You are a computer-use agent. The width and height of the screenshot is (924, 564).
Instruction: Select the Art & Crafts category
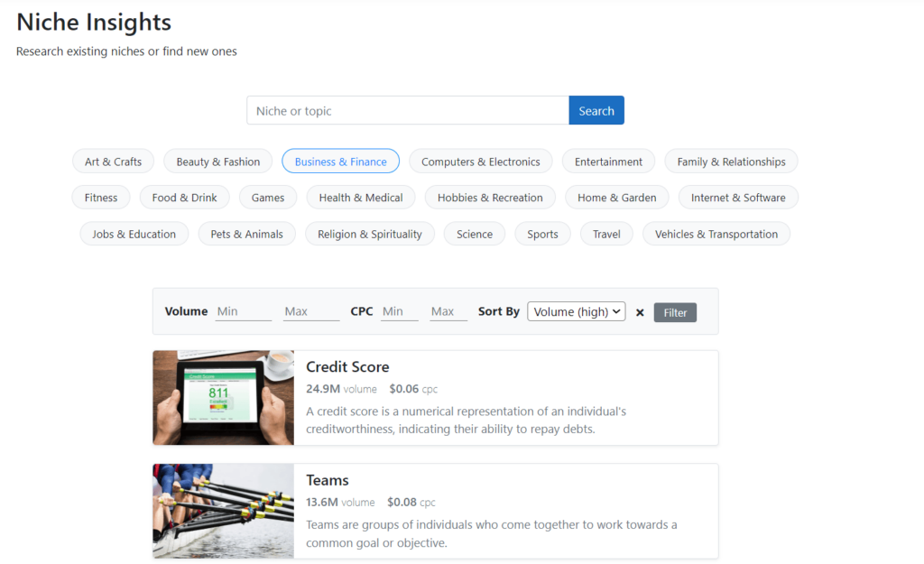point(113,161)
